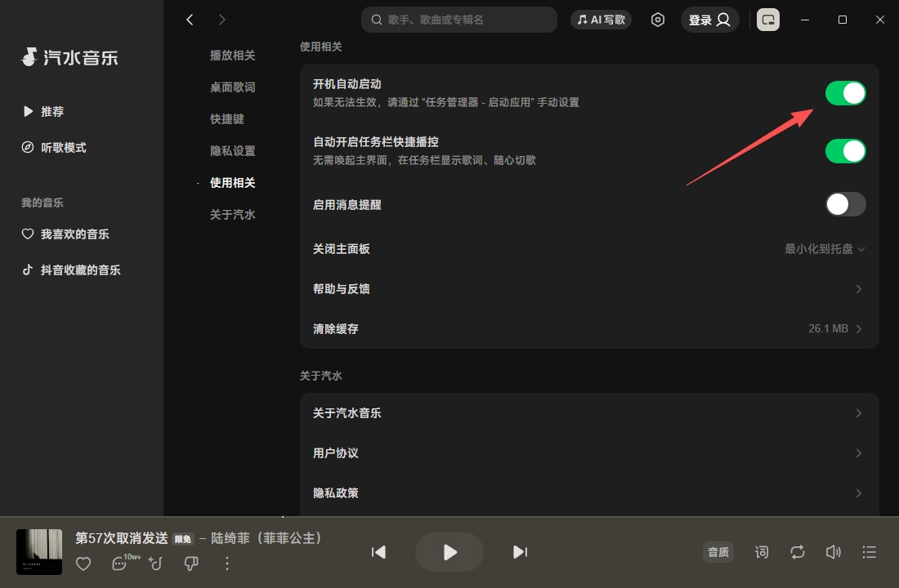Close the 汽水音乐 window
This screenshot has height=588, width=899.
(880, 20)
